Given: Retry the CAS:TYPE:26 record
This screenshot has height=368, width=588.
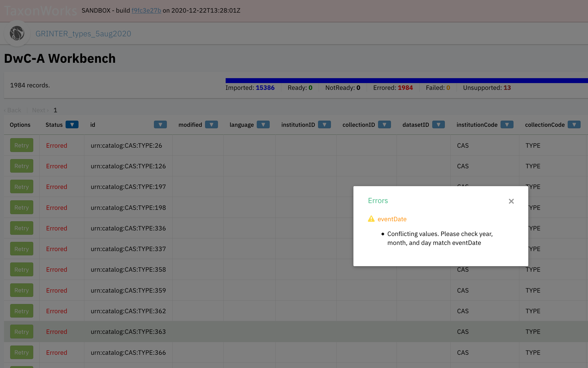Looking at the screenshot, I should tap(22, 145).
